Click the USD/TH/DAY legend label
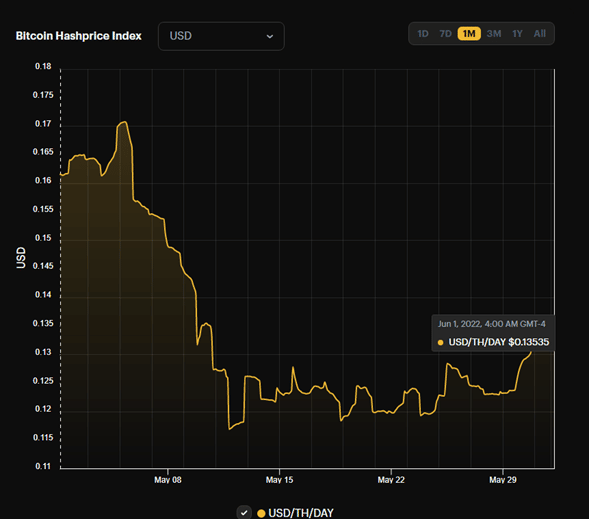The image size is (589, 519). (301, 513)
